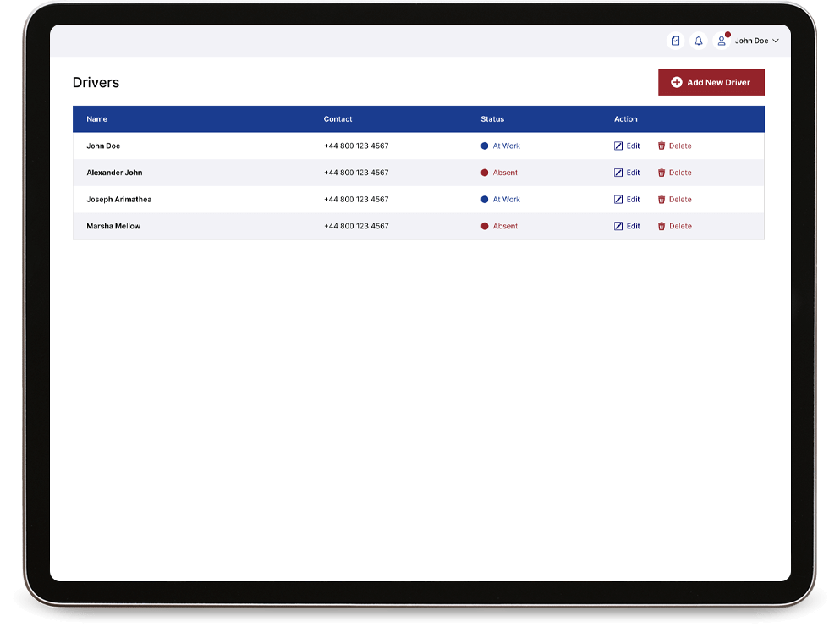Click the edit pencil icon for Joseph Arimathea
Image resolution: width=840 pixels, height=627 pixels.
click(618, 200)
